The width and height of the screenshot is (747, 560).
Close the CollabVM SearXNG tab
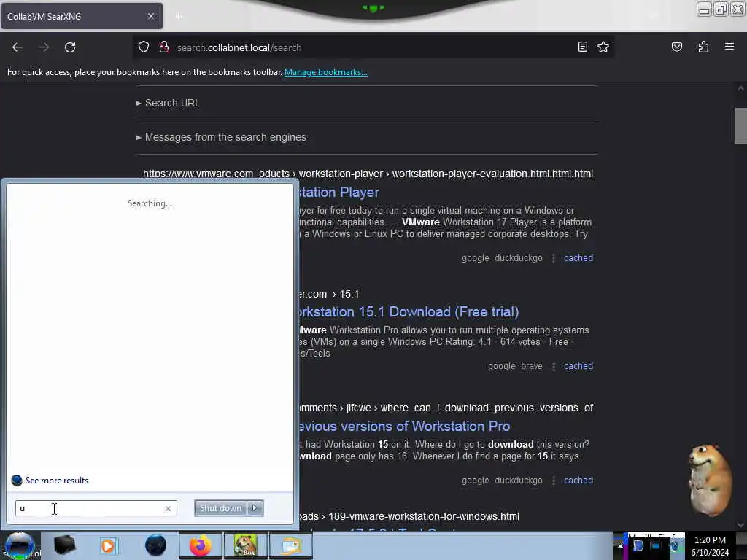(x=150, y=16)
